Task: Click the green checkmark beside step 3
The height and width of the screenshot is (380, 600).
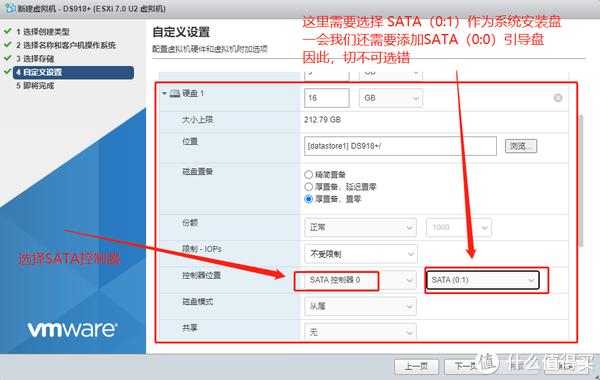Action: (x=8, y=58)
